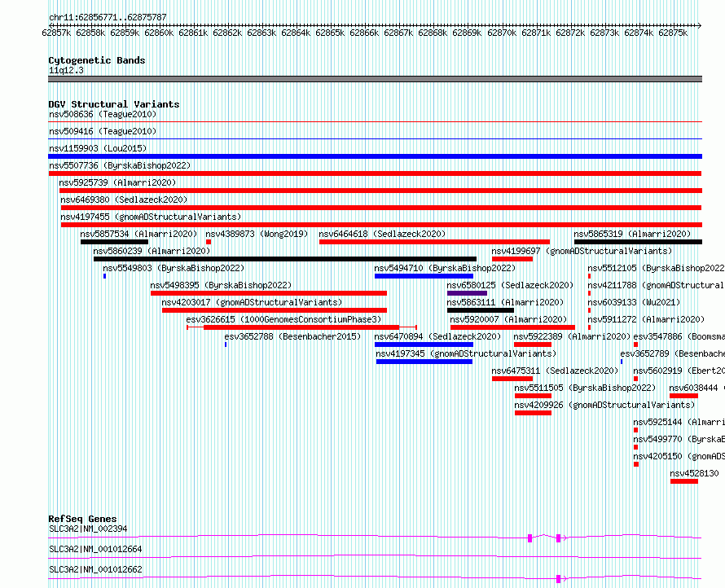725x588 pixels.
Task: Select the nsv4209926 (gnomADStructuralVariants) label
Action: click(604, 405)
